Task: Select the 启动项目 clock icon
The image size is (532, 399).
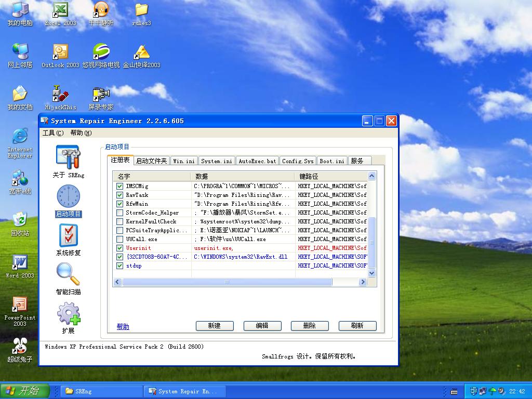Action: tap(68, 196)
